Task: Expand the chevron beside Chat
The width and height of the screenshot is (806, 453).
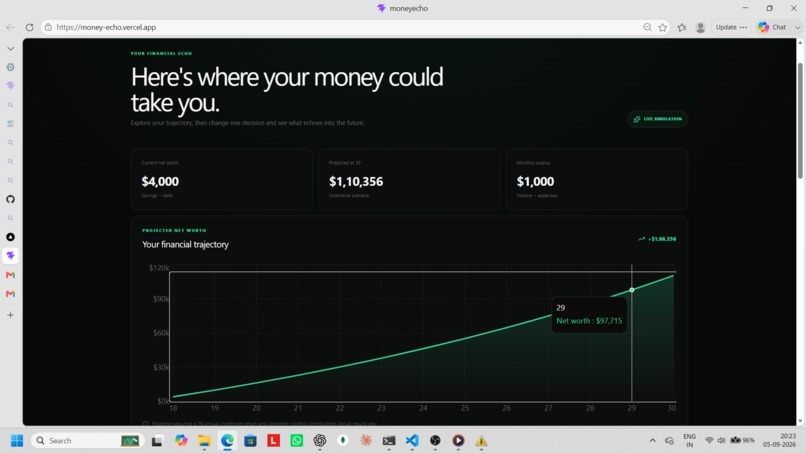Action: coord(797,27)
